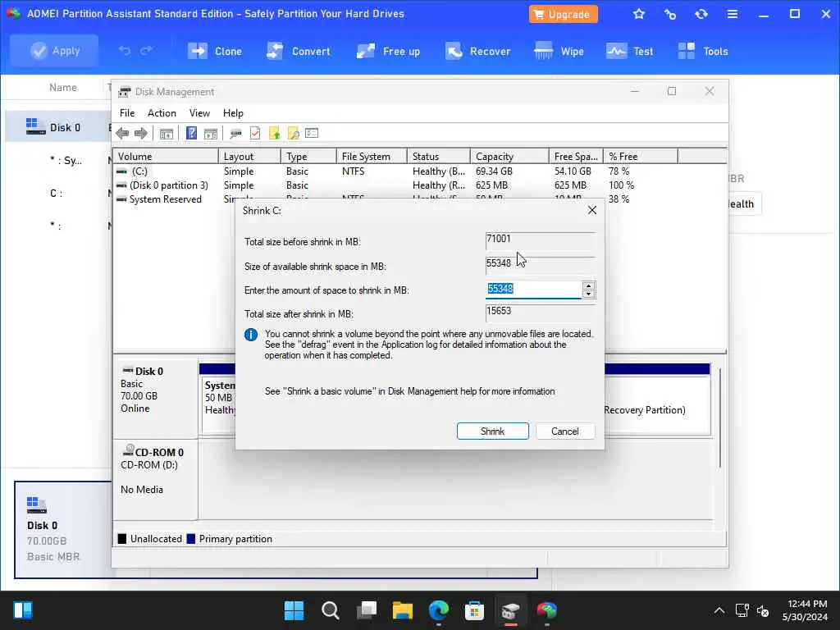Image resolution: width=840 pixels, height=630 pixels.
Task: Click the Shrink button in the dialog
Action: pyautogui.click(x=492, y=431)
